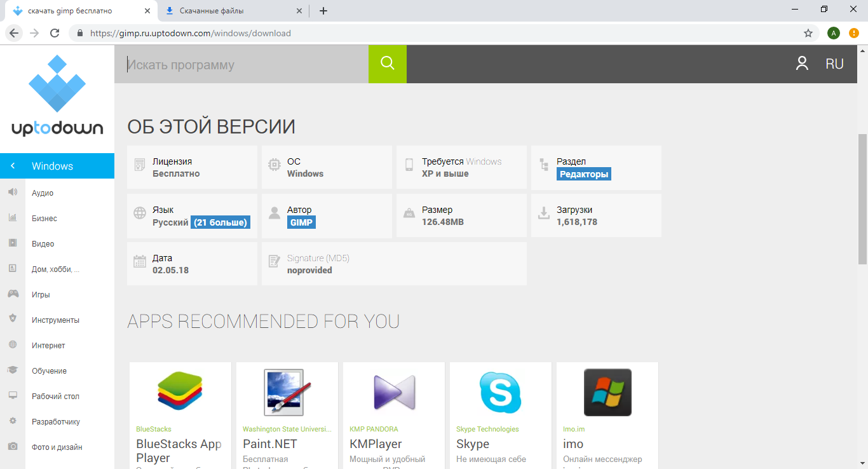Click the Редакторы section link
This screenshot has height=469, width=868.
click(x=583, y=174)
